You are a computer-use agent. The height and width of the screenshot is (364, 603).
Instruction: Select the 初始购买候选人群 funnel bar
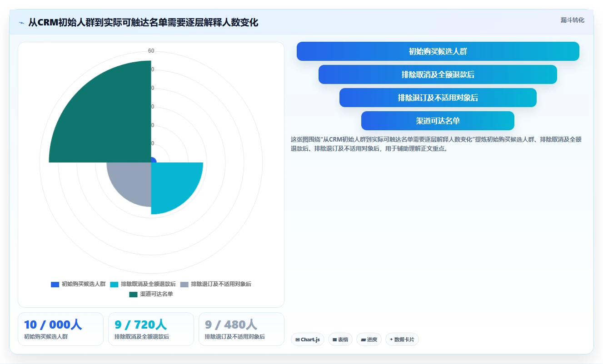coord(438,51)
